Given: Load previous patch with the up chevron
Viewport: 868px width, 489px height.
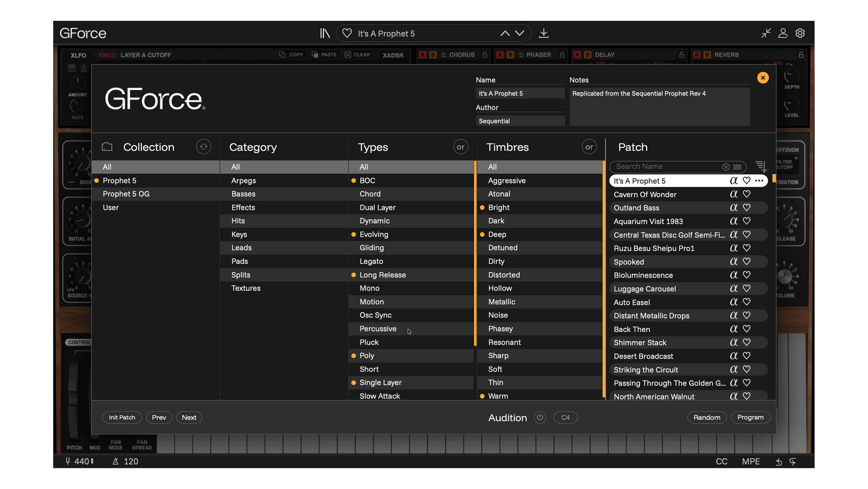Looking at the screenshot, I should (505, 33).
